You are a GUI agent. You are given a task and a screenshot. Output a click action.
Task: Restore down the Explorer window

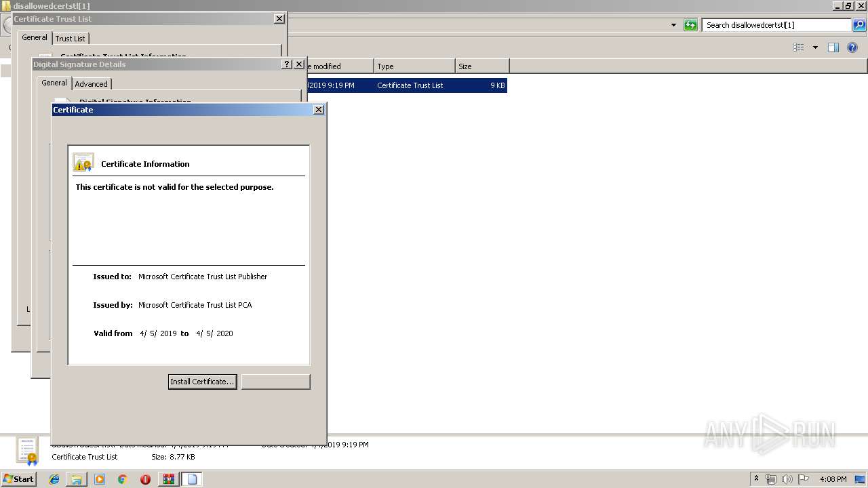tap(848, 5)
